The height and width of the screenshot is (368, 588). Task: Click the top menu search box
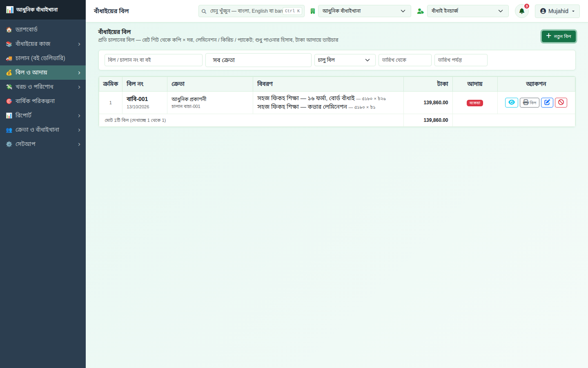252,11
